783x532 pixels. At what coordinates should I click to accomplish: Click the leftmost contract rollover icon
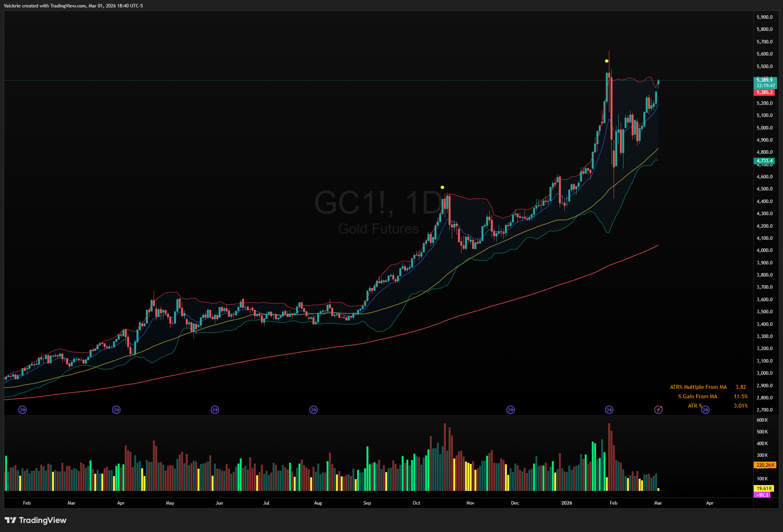[23, 410]
